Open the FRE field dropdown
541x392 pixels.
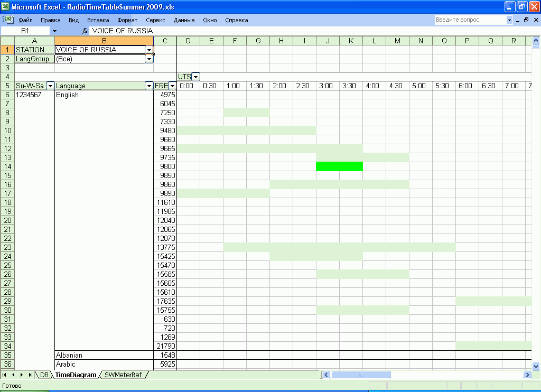[x=172, y=86]
